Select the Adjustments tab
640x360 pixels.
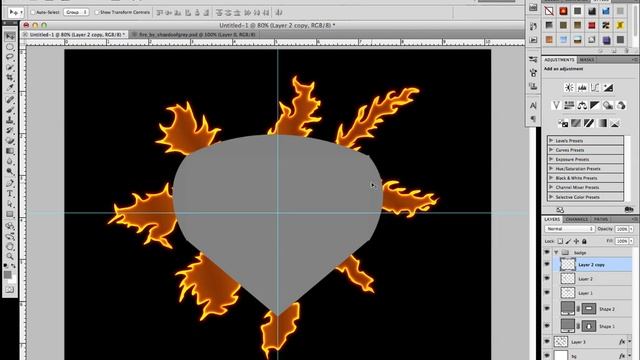(559, 60)
